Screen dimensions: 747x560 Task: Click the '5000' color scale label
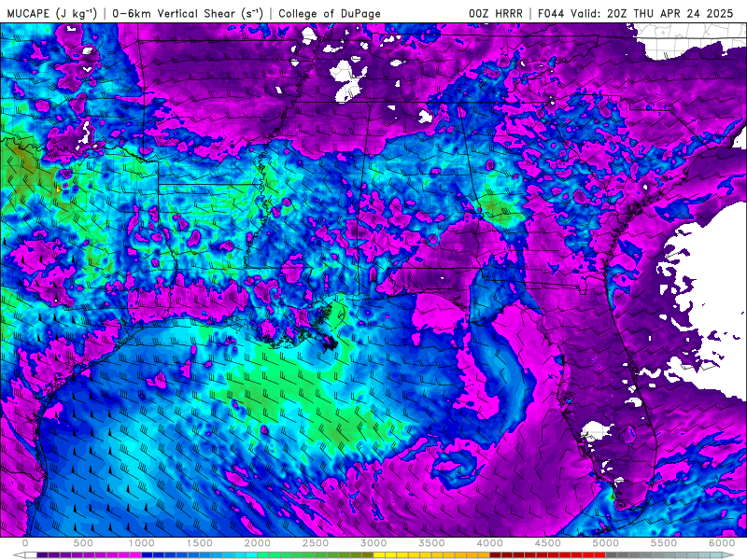click(x=605, y=543)
